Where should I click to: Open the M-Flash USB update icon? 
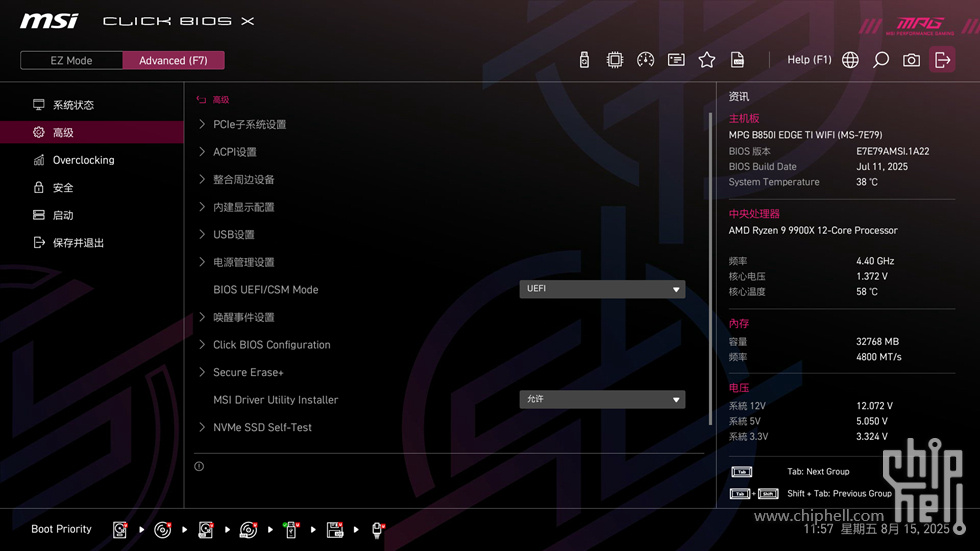(584, 60)
